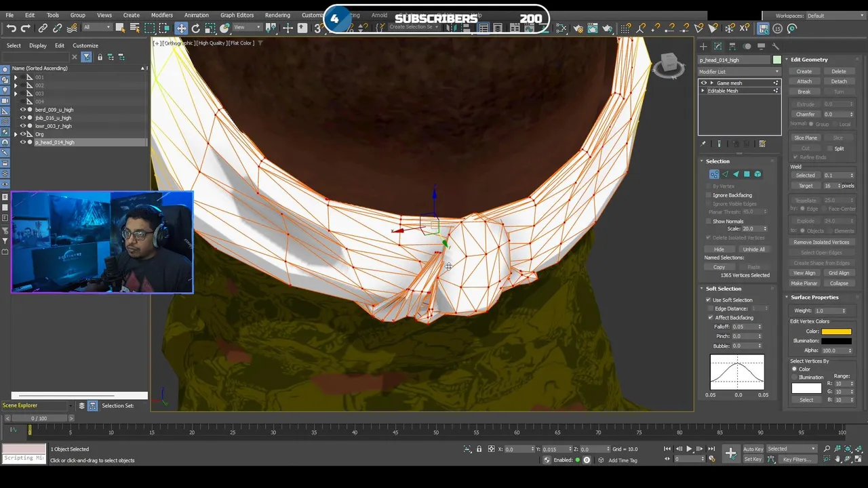Open the selection filter All dropdown
The image size is (868, 488).
[96, 28]
